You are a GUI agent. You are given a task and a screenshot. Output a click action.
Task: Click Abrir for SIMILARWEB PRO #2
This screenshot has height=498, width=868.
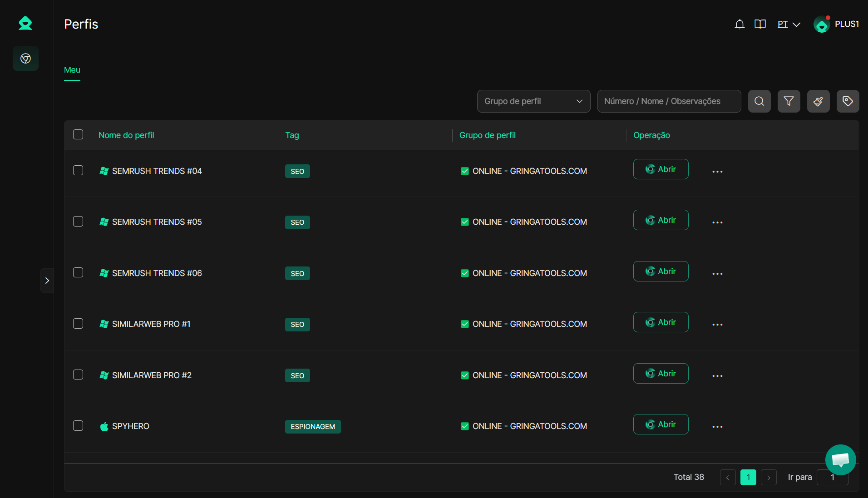(x=661, y=374)
